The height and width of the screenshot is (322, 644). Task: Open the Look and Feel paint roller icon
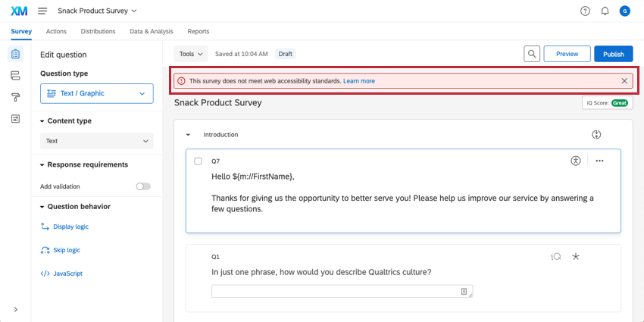coord(15,97)
